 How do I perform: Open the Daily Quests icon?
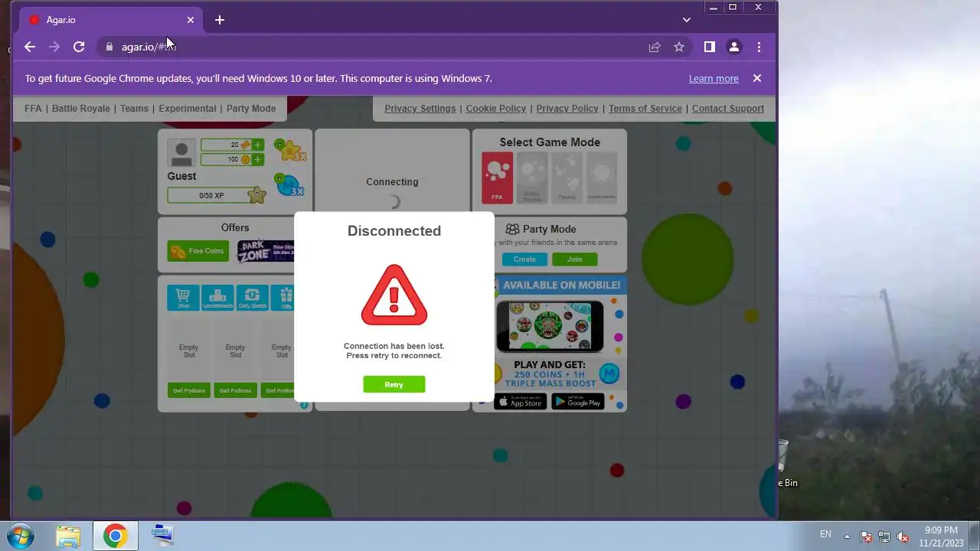pyautogui.click(x=253, y=298)
